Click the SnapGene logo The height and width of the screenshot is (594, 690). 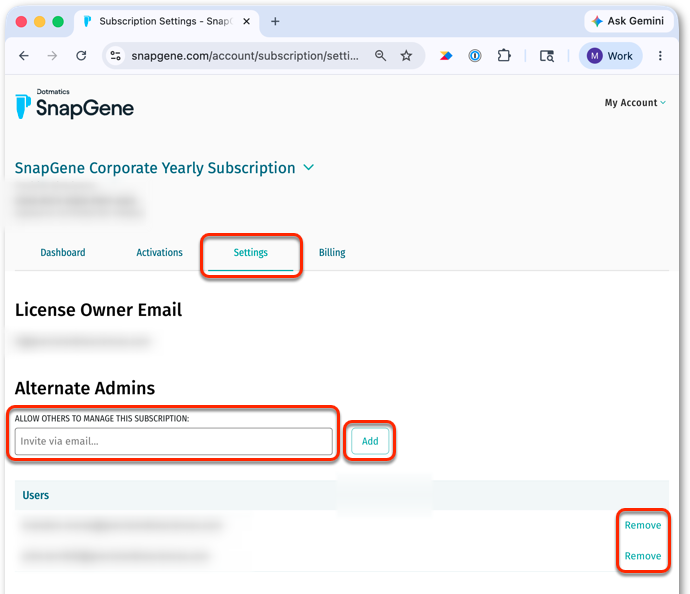pyautogui.click(x=74, y=106)
